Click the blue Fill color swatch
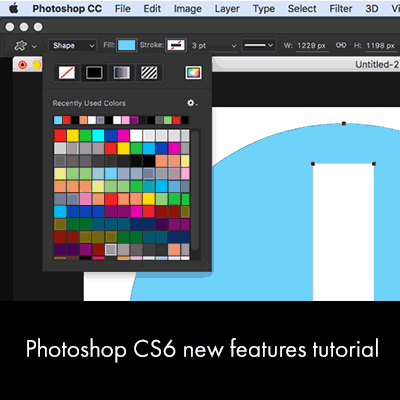Screen dimensions: 400x400 127,45
